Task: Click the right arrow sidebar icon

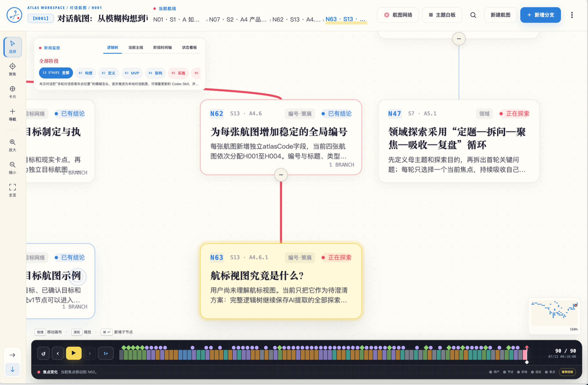Action: pyautogui.click(x=12, y=355)
